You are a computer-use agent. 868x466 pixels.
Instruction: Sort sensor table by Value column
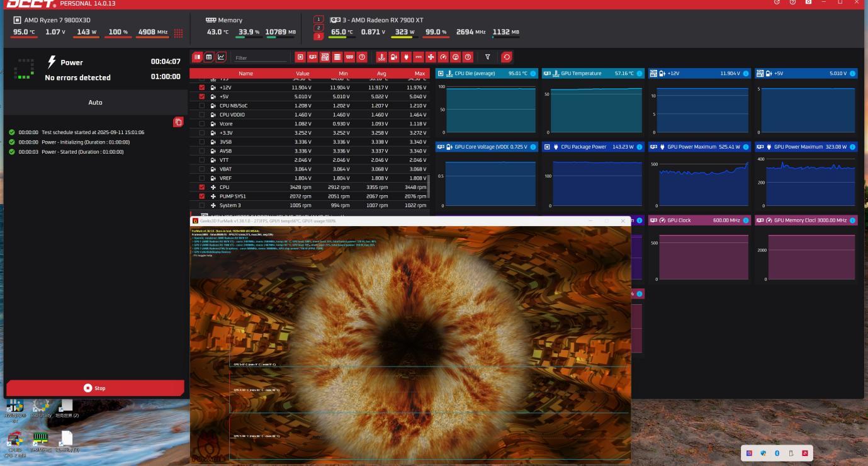(303, 74)
